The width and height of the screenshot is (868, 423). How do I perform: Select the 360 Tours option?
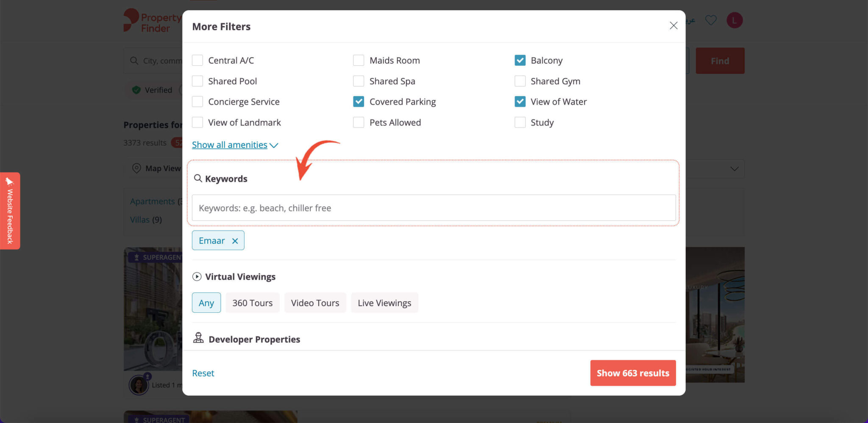tap(252, 303)
